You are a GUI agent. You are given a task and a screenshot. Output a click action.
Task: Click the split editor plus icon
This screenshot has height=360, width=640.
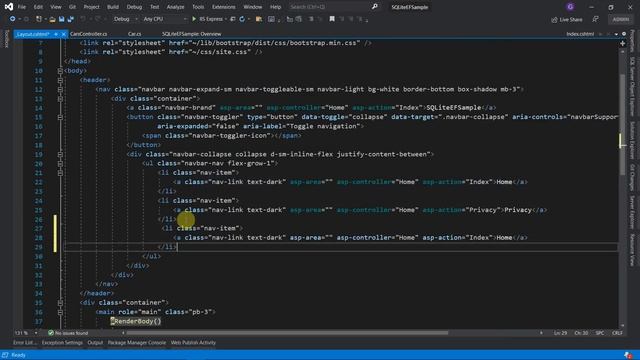[x=622, y=43]
